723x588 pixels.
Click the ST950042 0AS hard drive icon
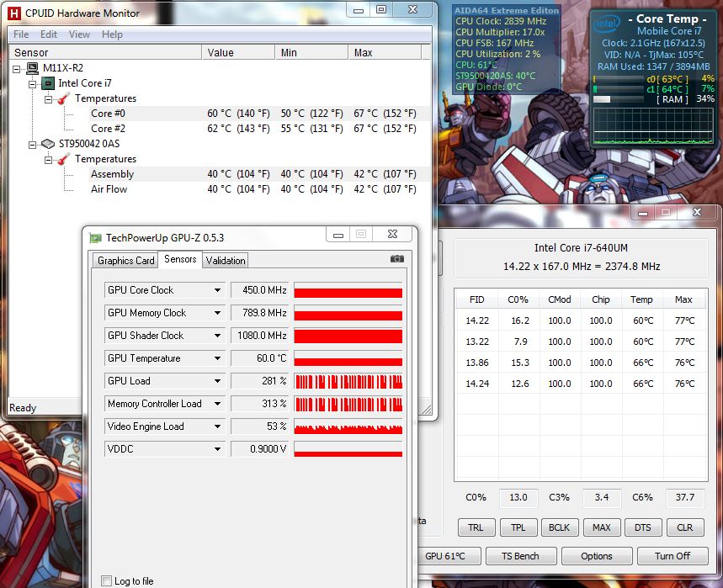pos(48,144)
